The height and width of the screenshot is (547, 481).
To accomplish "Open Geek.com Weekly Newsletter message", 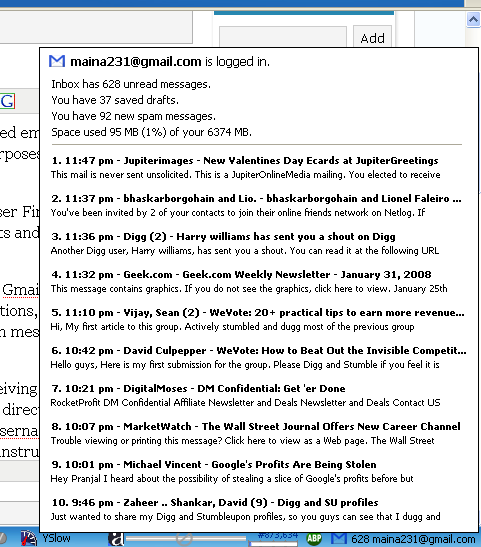I will 241,275.
